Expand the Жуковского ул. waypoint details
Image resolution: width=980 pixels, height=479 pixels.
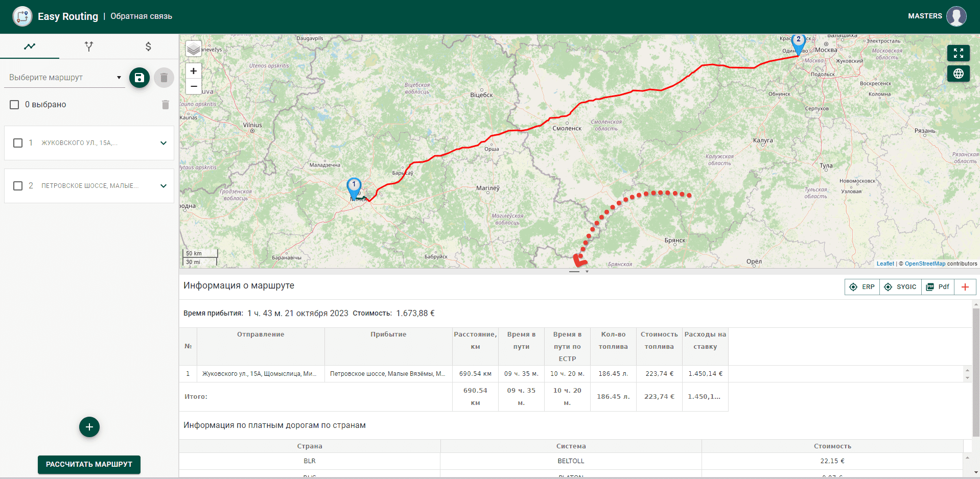[x=164, y=143]
